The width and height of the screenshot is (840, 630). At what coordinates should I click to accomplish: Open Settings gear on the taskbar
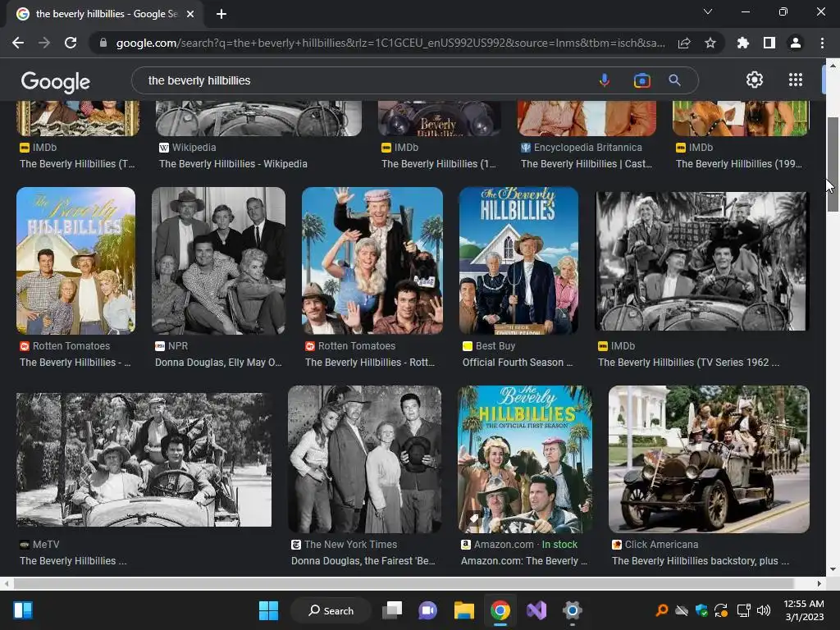click(572, 610)
